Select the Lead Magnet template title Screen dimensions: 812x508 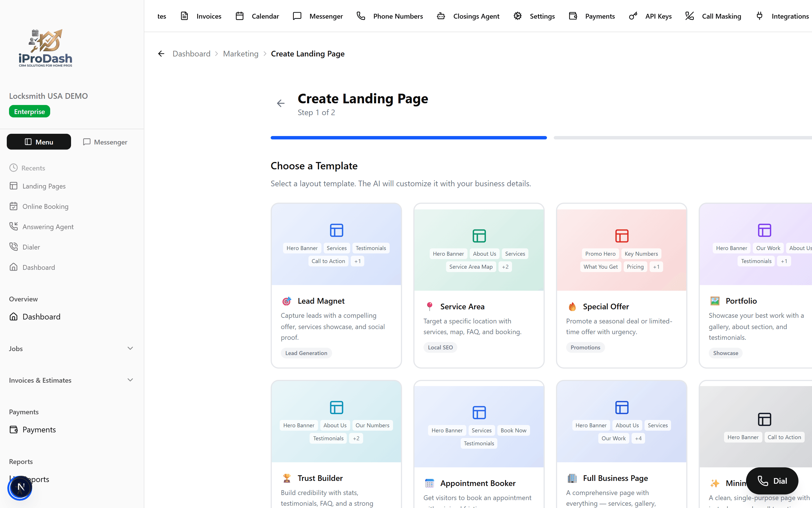321,301
